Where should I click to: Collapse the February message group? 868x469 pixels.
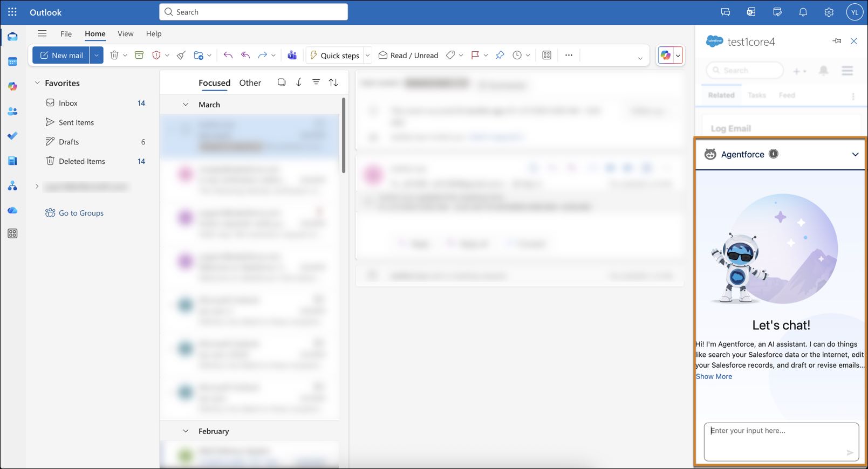point(186,431)
